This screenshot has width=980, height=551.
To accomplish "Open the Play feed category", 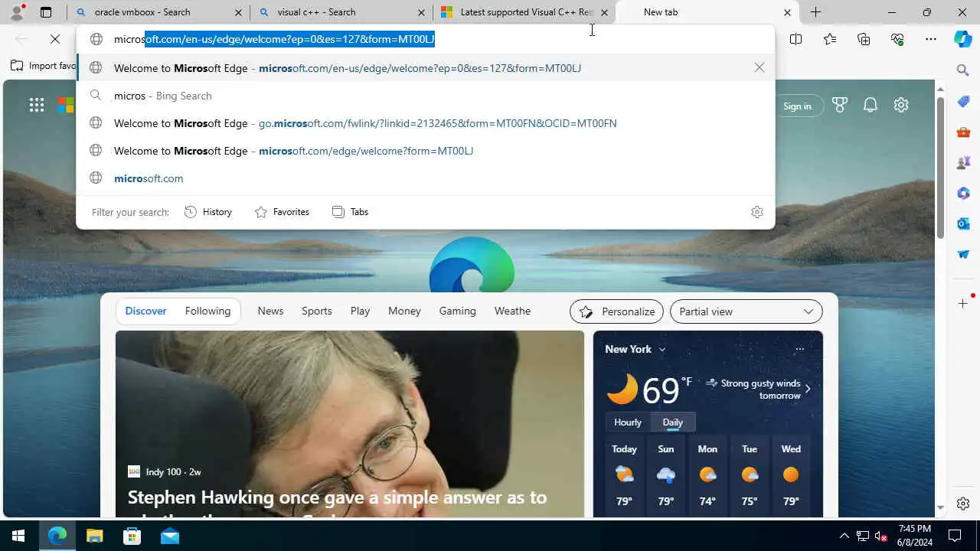I will point(360,311).
